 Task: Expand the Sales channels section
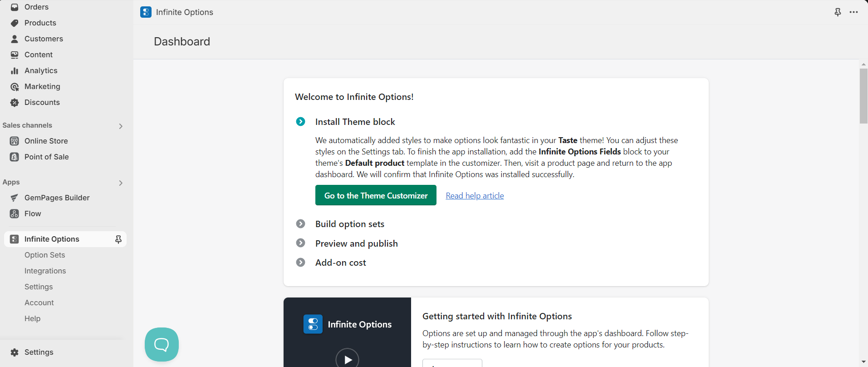(x=121, y=126)
